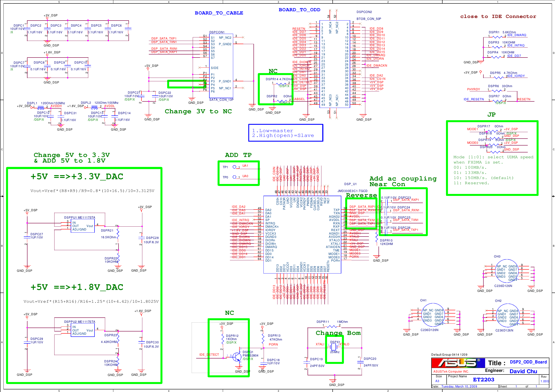The width and height of the screenshot is (555, 392).
Task: Select the DSPX1 25Mhz crystal symbol
Action: pyautogui.click(x=334, y=347)
